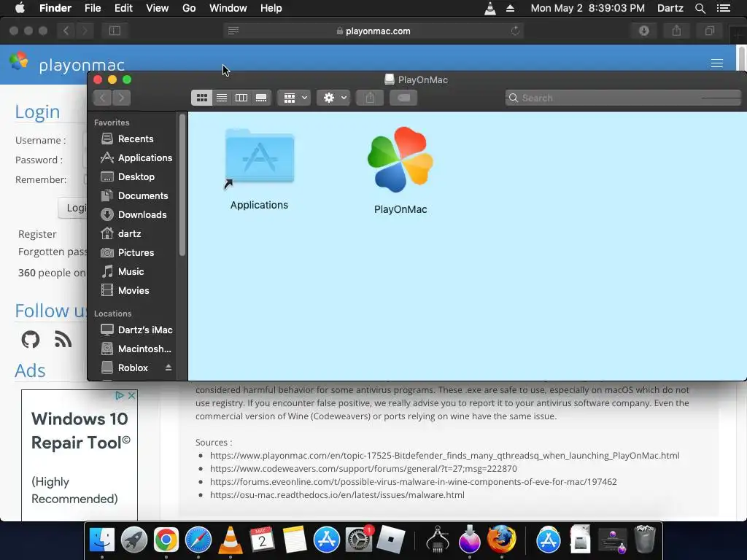
Task: Open Desktop in Finder sidebar
Action: pos(128,176)
